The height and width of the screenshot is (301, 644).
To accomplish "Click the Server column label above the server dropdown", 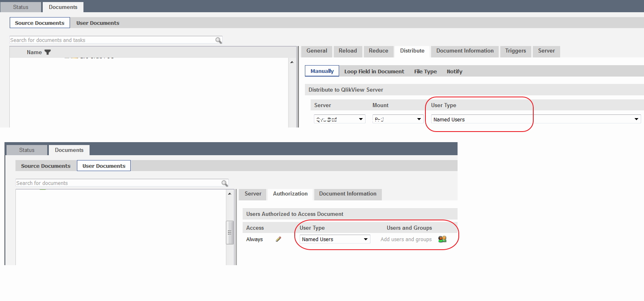I will [x=322, y=105].
